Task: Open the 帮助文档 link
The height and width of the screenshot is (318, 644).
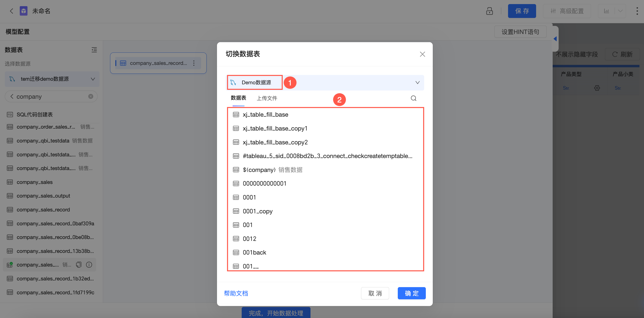Action: click(x=236, y=293)
